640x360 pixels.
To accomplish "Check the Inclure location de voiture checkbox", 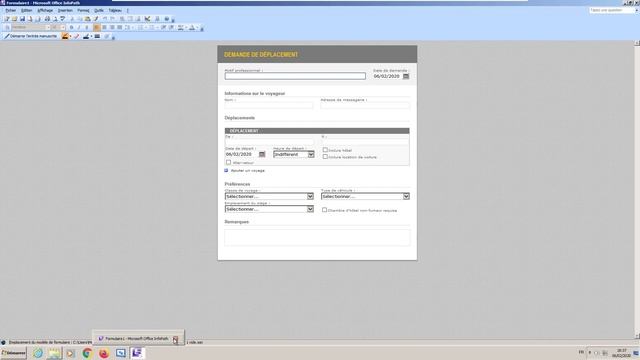I will pos(325,157).
